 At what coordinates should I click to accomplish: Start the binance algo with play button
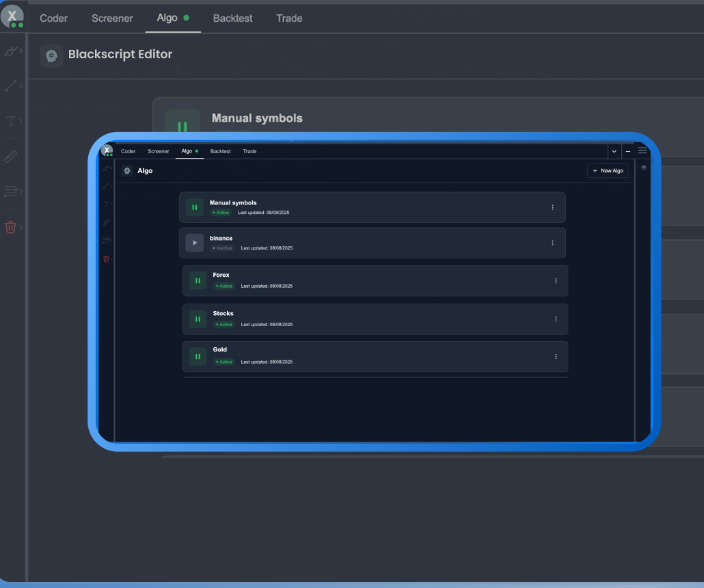coord(195,243)
